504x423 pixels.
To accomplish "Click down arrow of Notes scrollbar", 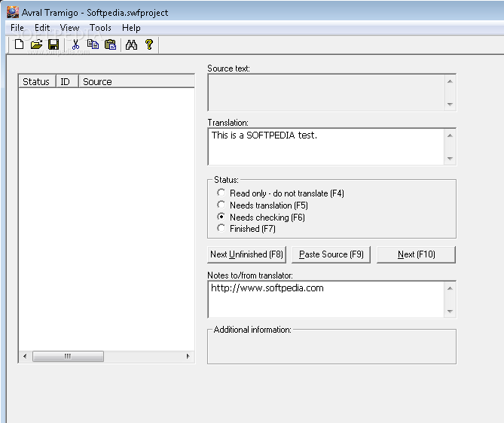I will [x=450, y=311].
